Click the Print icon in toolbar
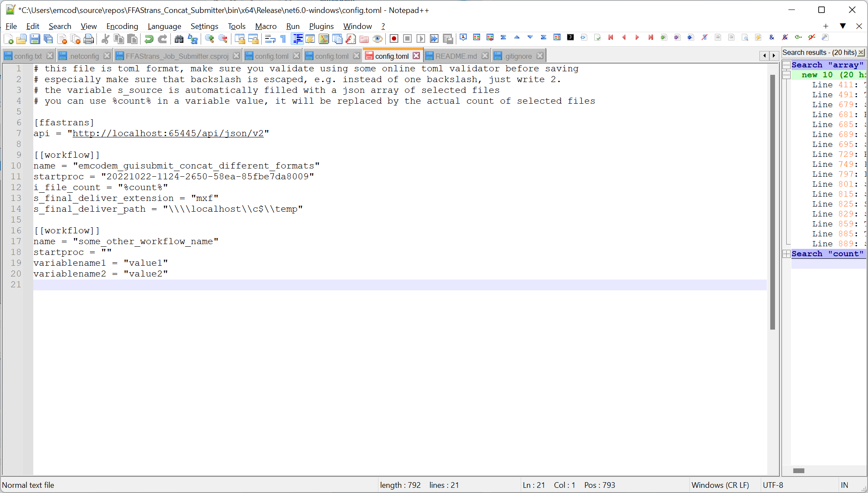This screenshot has width=868, height=493. point(89,39)
